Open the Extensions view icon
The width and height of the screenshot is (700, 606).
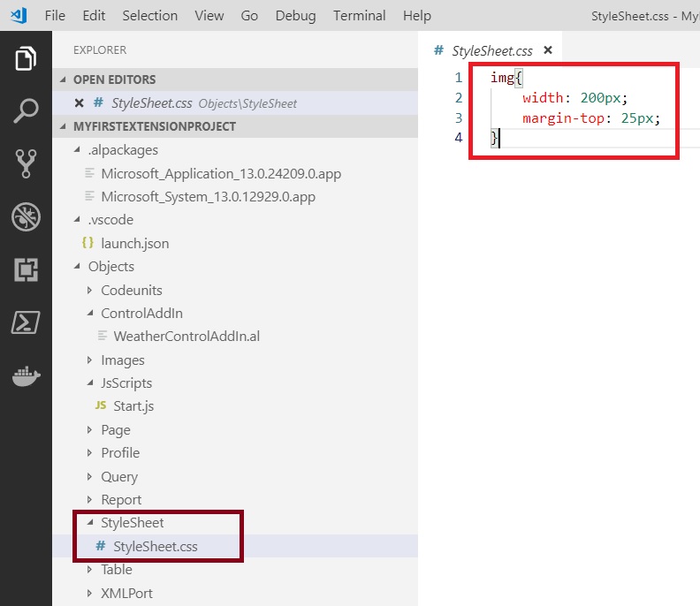(26, 269)
